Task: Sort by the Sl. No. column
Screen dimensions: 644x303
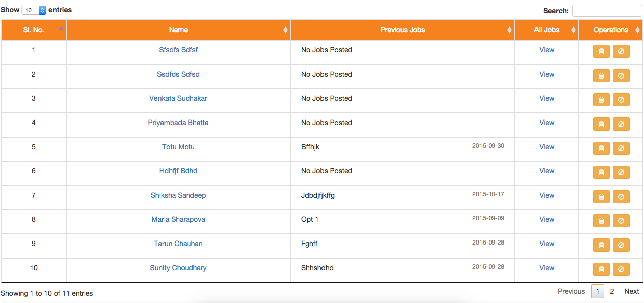Action: click(34, 30)
